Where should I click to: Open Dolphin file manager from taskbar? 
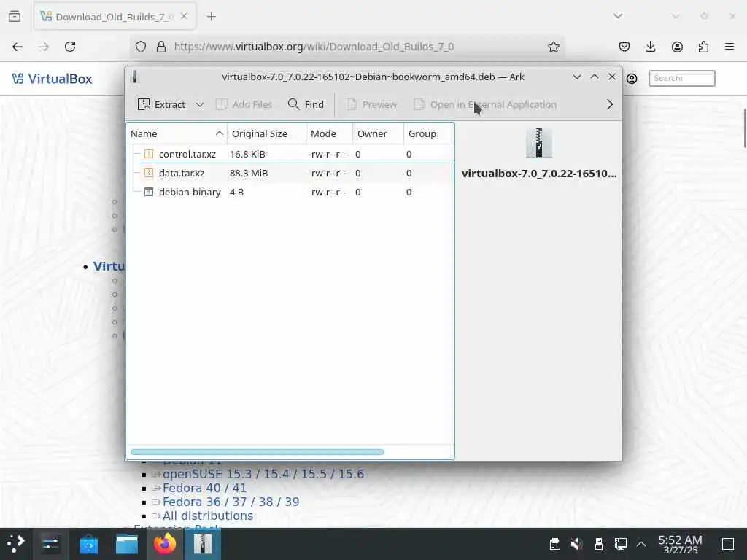127,544
